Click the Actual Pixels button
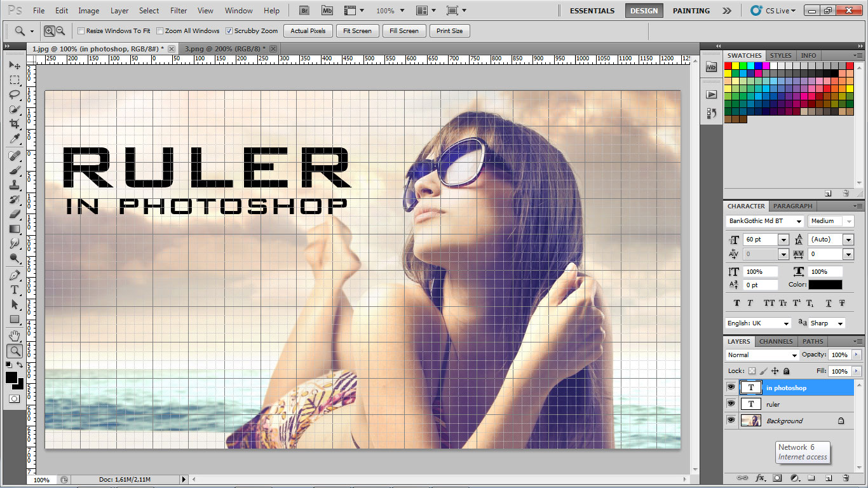Viewport: 868px width, 488px height. coord(308,30)
